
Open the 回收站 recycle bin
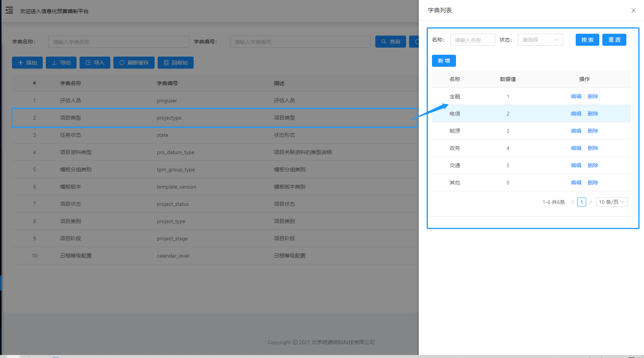click(175, 63)
